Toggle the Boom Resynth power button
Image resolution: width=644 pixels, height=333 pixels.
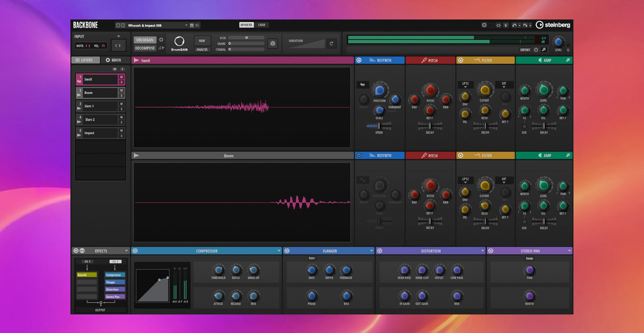pyautogui.click(x=359, y=156)
